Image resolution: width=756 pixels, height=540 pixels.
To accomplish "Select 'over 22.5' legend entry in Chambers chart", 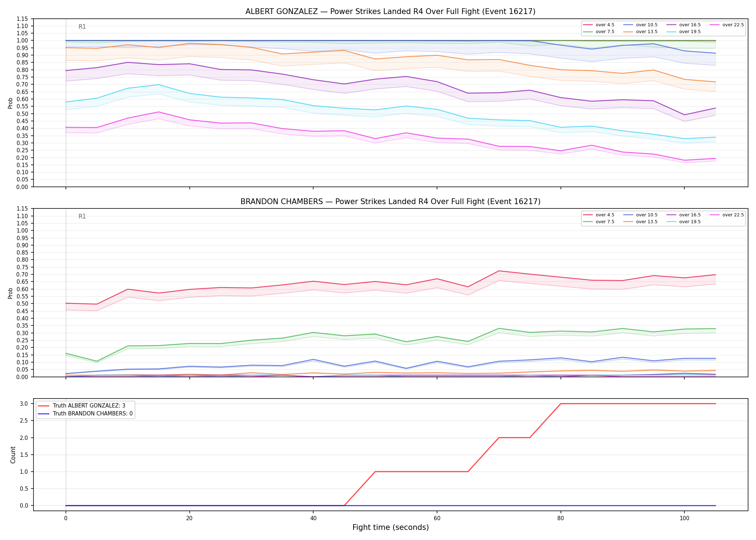I will (x=726, y=215).
